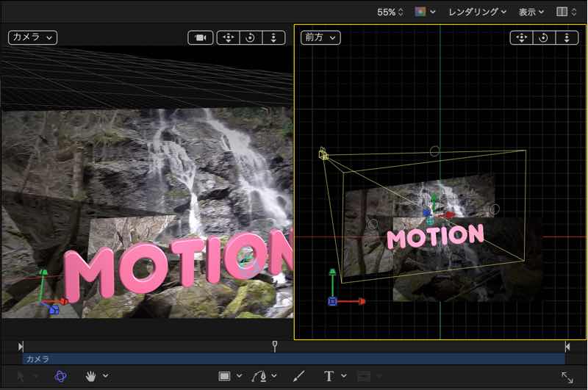Click the pan tool in the 前方 viewport
The image size is (588, 390).
pyautogui.click(x=521, y=37)
